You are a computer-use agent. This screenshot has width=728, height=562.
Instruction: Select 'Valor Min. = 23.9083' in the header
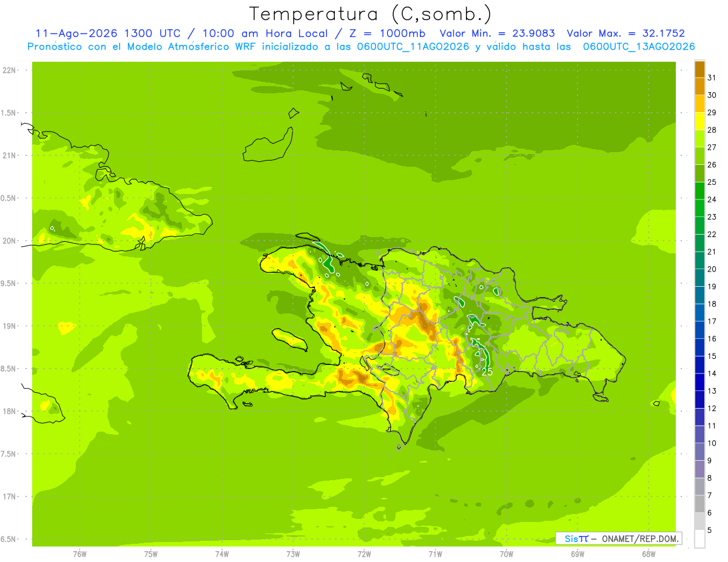(x=497, y=33)
